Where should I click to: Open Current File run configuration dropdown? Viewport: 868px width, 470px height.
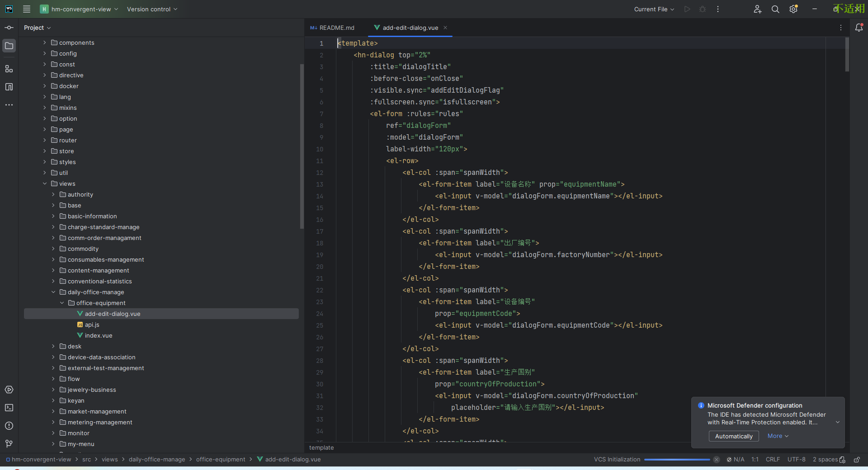coord(654,9)
